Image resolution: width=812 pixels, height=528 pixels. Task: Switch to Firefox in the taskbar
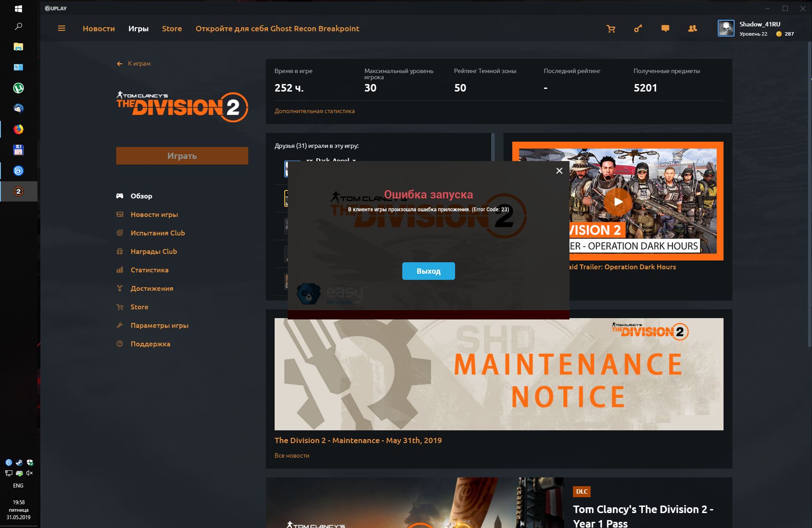click(x=18, y=129)
